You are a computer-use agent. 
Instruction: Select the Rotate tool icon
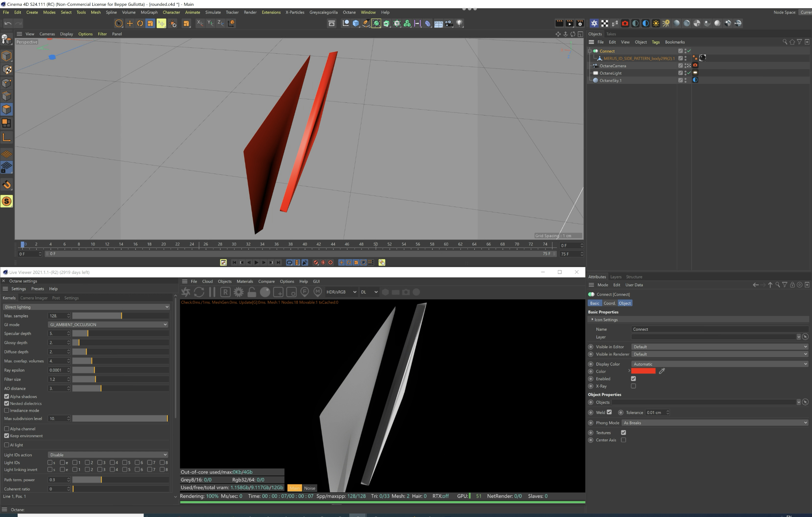(x=140, y=23)
